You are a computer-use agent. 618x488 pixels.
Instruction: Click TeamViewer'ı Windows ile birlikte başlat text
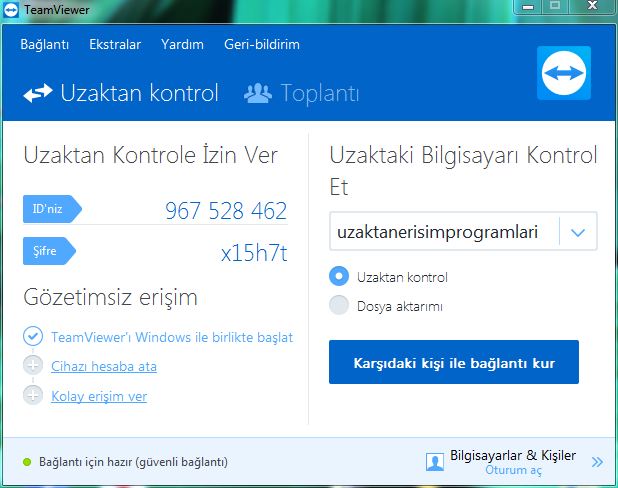point(172,337)
